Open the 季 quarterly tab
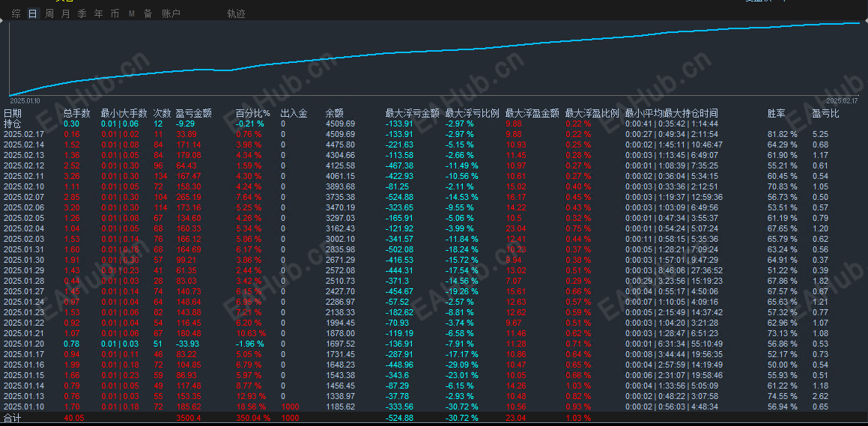 click(x=82, y=13)
